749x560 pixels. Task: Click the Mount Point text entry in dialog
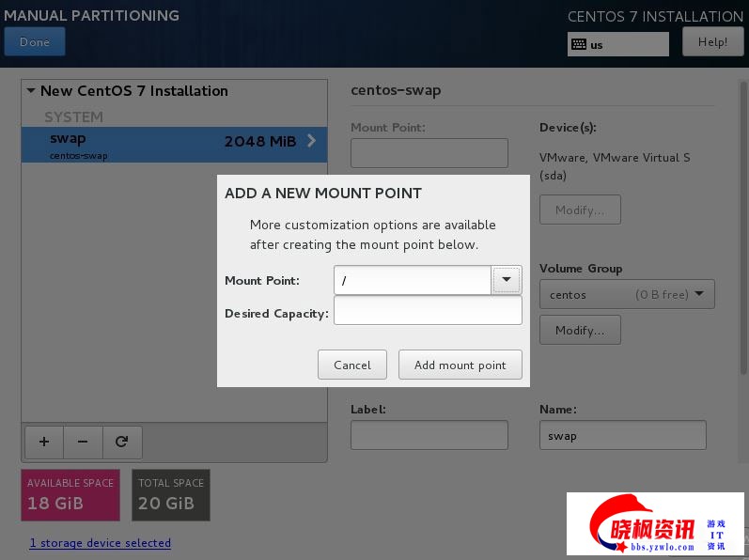(x=413, y=280)
